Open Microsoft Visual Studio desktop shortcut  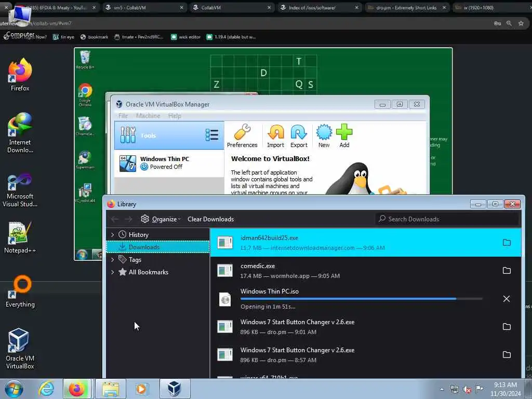click(20, 190)
